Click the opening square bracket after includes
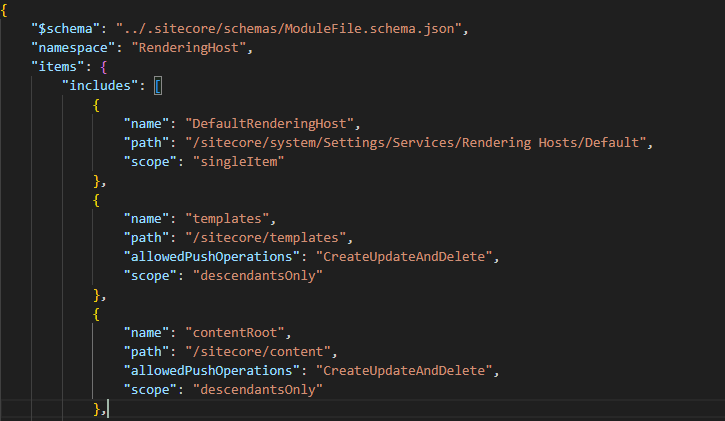This screenshot has width=725, height=421. [x=158, y=86]
